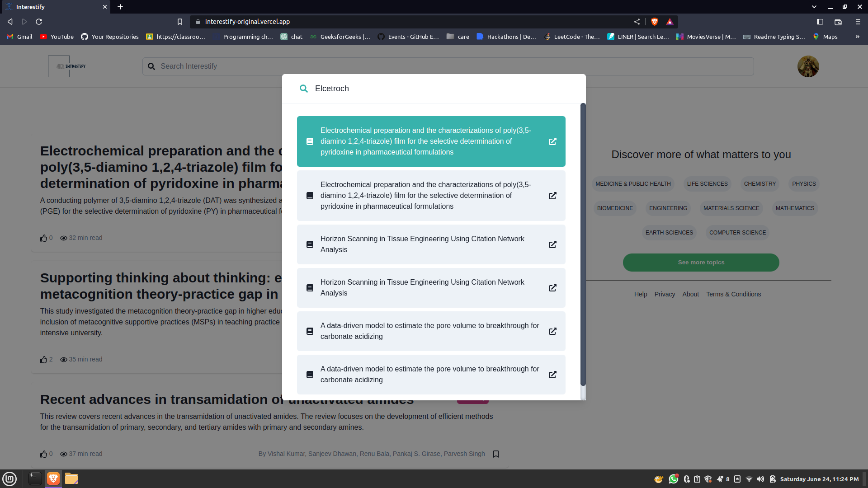
Task: Select the COMPUTER SCIENCE topic chip
Action: (737, 233)
